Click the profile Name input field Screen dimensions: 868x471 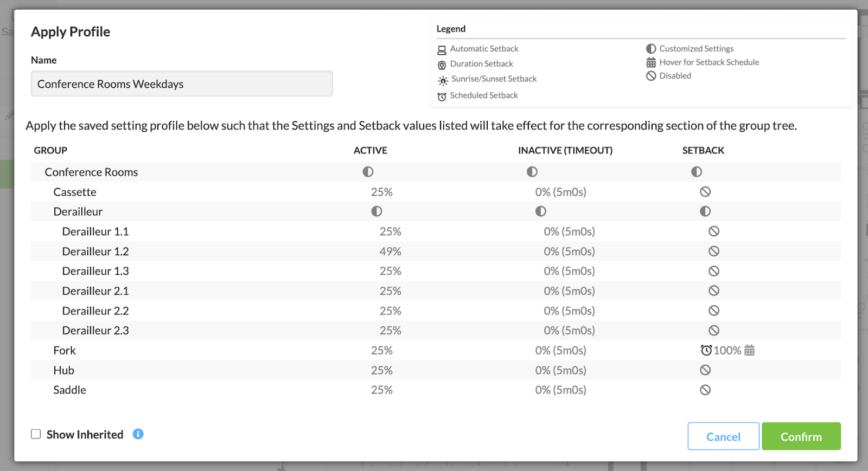(182, 84)
